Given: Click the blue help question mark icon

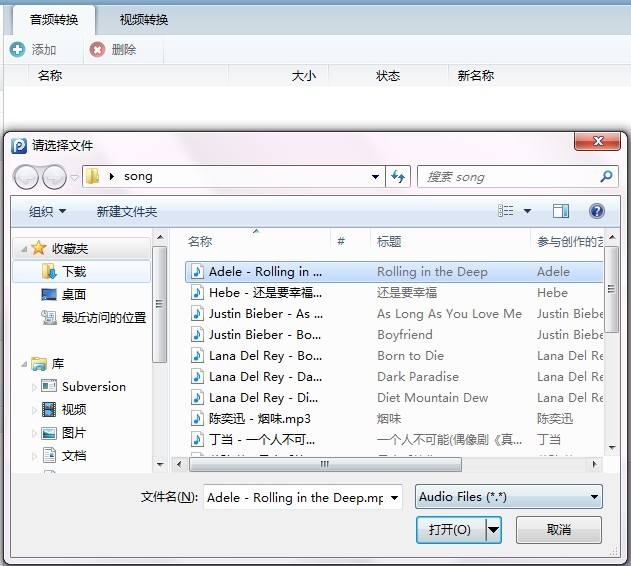Looking at the screenshot, I should click(x=597, y=211).
